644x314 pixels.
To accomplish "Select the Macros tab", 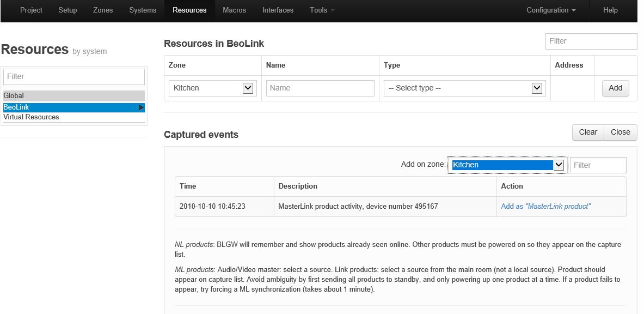I will pyautogui.click(x=234, y=10).
